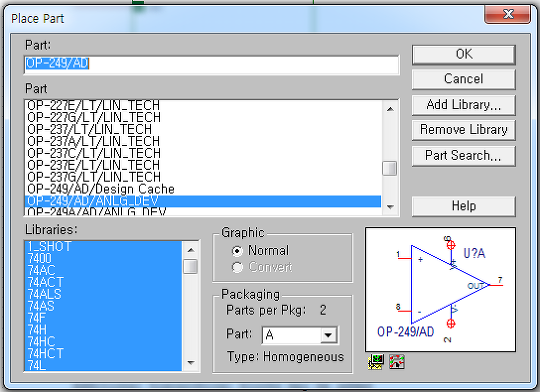Click the Remove Library button
Image resolution: width=540 pixels, height=392 pixels.
tap(464, 130)
